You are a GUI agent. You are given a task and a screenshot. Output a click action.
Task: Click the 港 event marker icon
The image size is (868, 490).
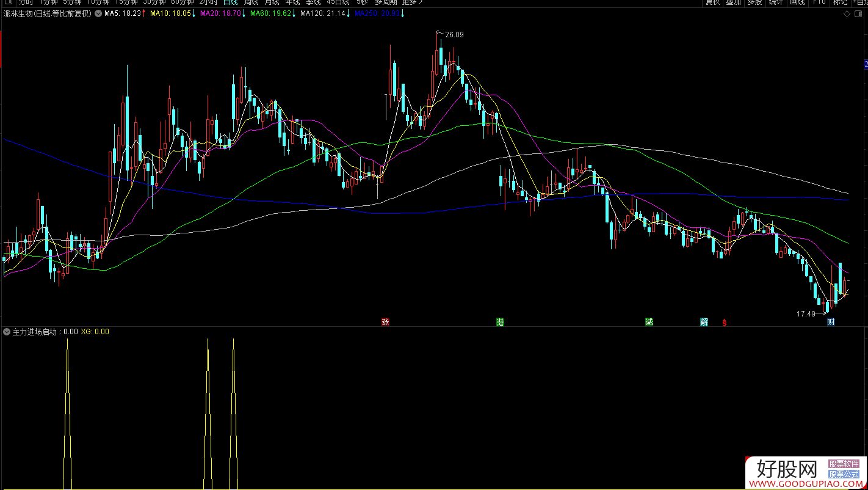pyautogui.click(x=500, y=322)
